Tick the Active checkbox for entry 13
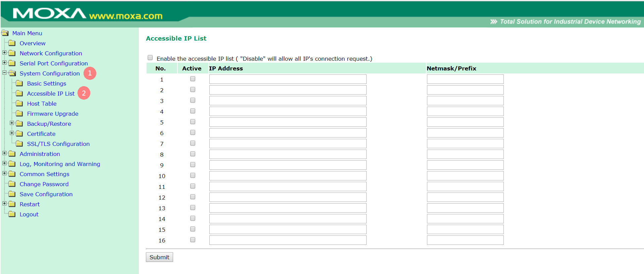The image size is (644, 274). tap(193, 208)
